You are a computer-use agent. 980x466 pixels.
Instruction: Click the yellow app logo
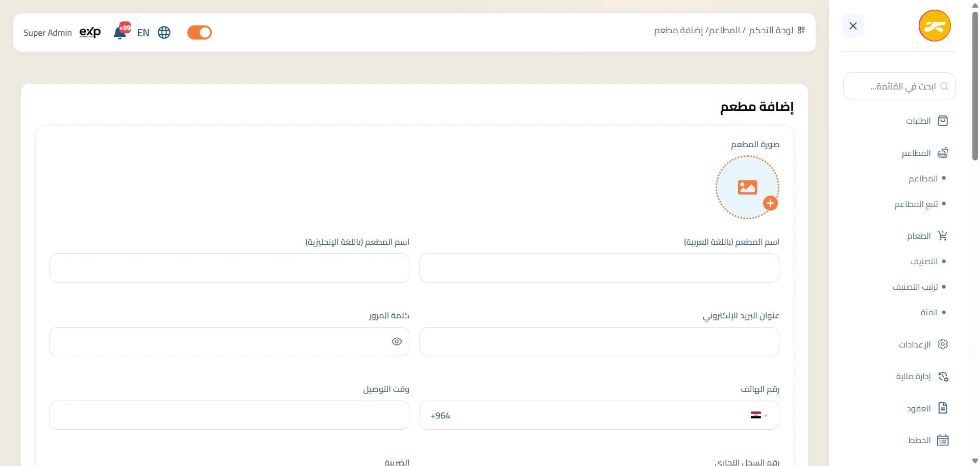[935, 26]
